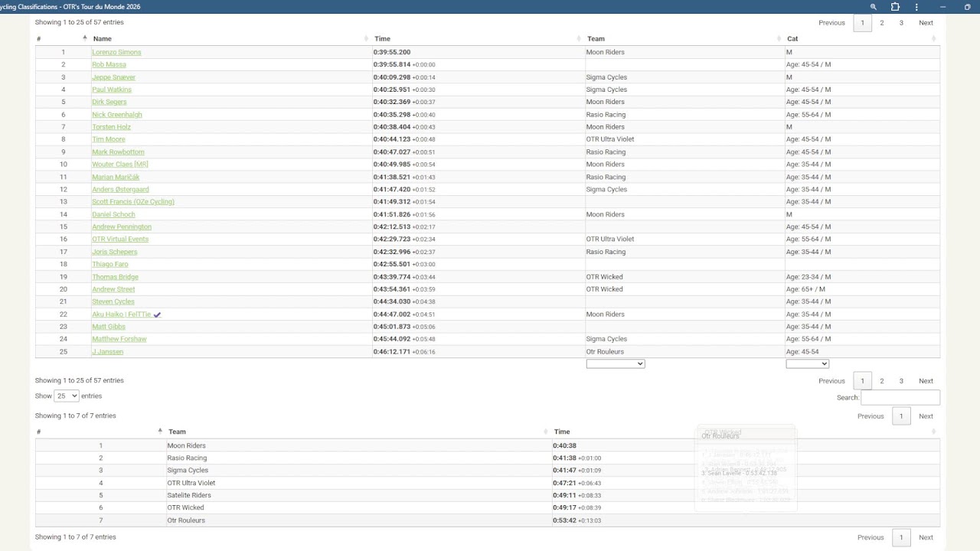980x551 pixels.
Task: Sort riders table by Name column
Action: pos(102,38)
